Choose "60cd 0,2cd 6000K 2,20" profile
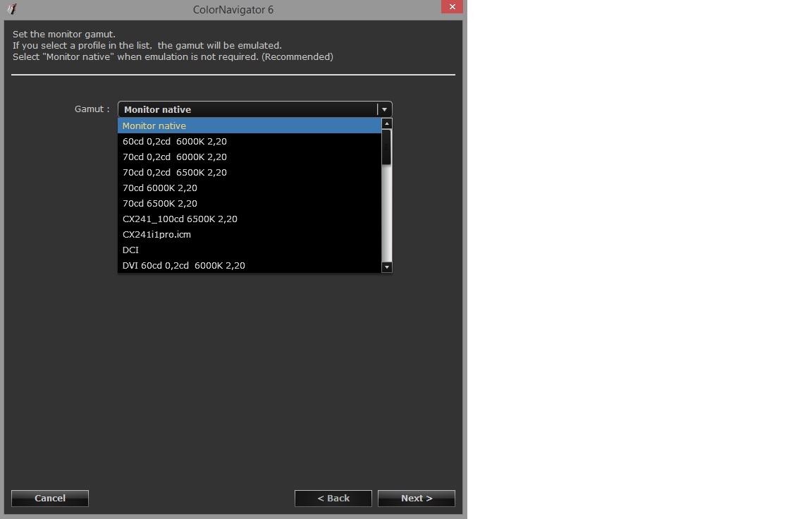 tap(249, 142)
